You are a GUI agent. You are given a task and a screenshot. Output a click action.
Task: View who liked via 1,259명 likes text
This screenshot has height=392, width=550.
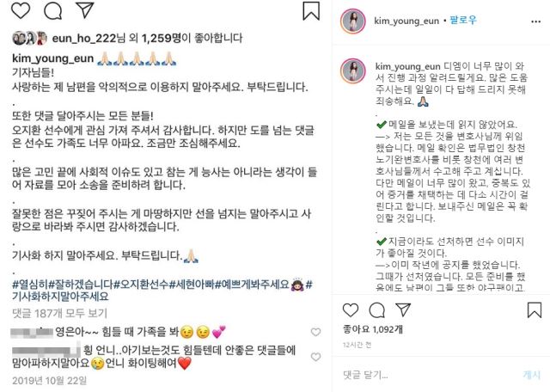162,38
